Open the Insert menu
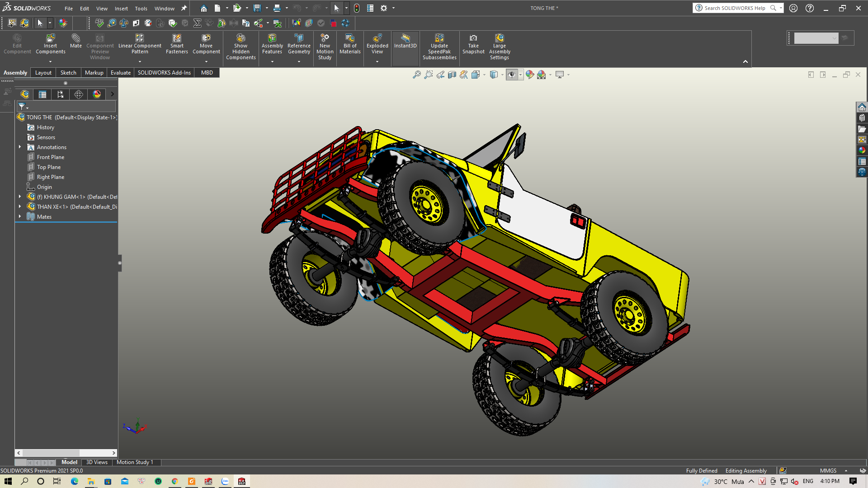This screenshot has height=488, width=868. click(x=121, y=9)
